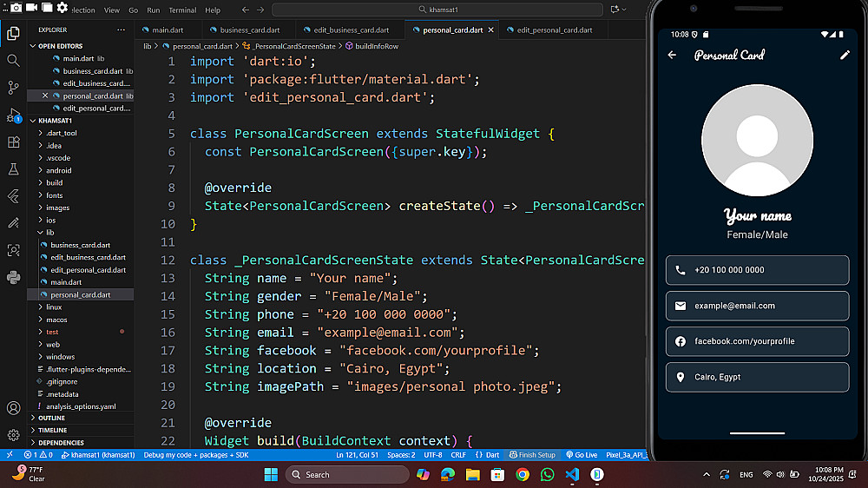Click the edit pencil icon on Personal Card
Image resolution: width=868 pixels, height=488 pixels.
pos(845,56)
